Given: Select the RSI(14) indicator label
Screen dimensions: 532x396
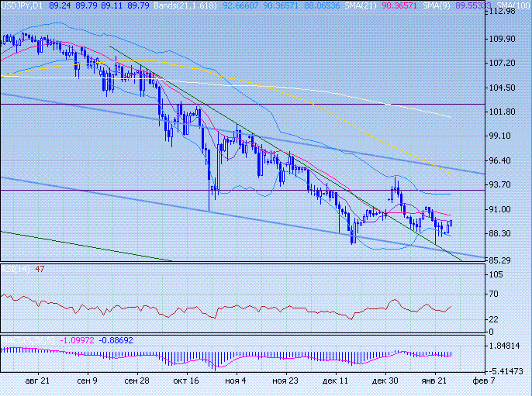Looking at the screenshot, I should click(15, 269).
